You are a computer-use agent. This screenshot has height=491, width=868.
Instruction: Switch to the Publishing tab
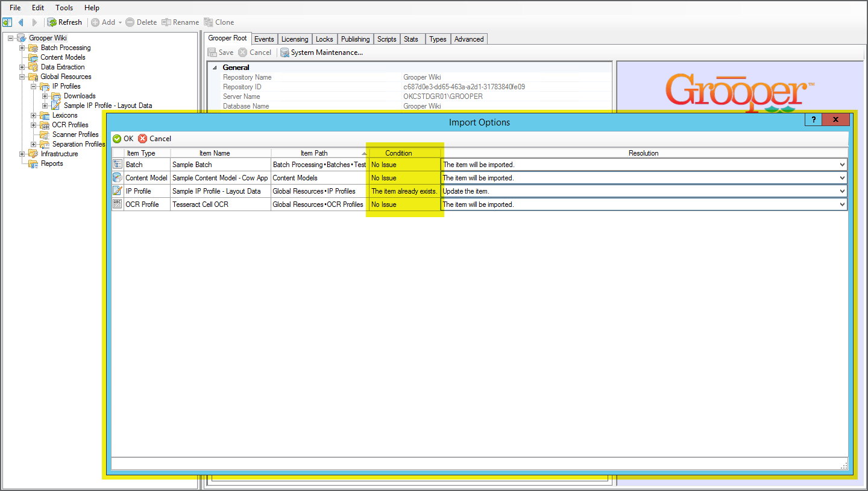coord(356,39)
